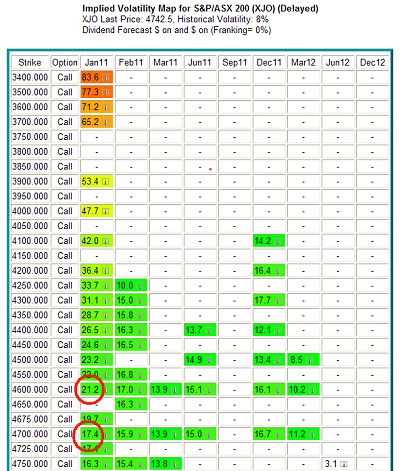Open info icon beside Feb11 16.5
The width and height of the screenshot is (400, 471).
coord(140,345)
